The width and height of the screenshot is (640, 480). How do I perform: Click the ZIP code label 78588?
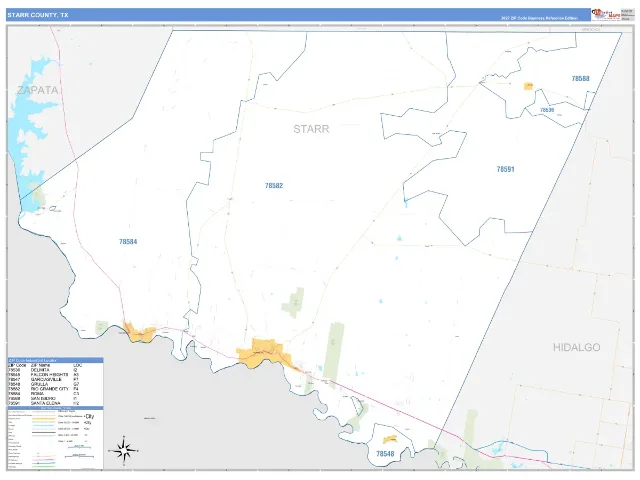tap(580, 78)
